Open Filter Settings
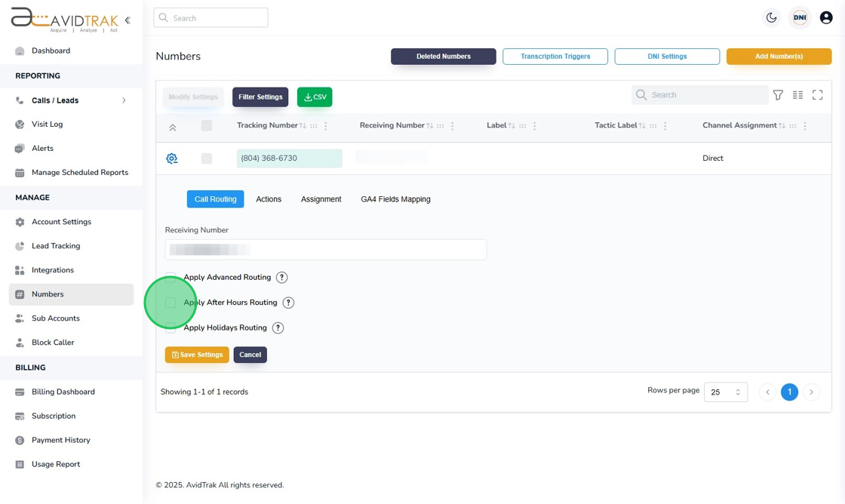 (260, 97)
